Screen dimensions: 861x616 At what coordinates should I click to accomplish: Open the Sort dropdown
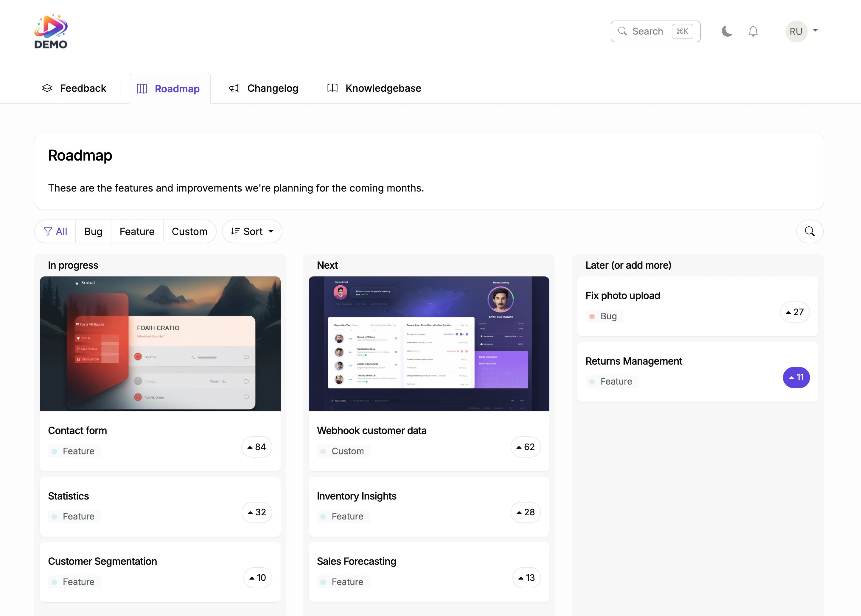pyautogui.click(x=252, y=231)
